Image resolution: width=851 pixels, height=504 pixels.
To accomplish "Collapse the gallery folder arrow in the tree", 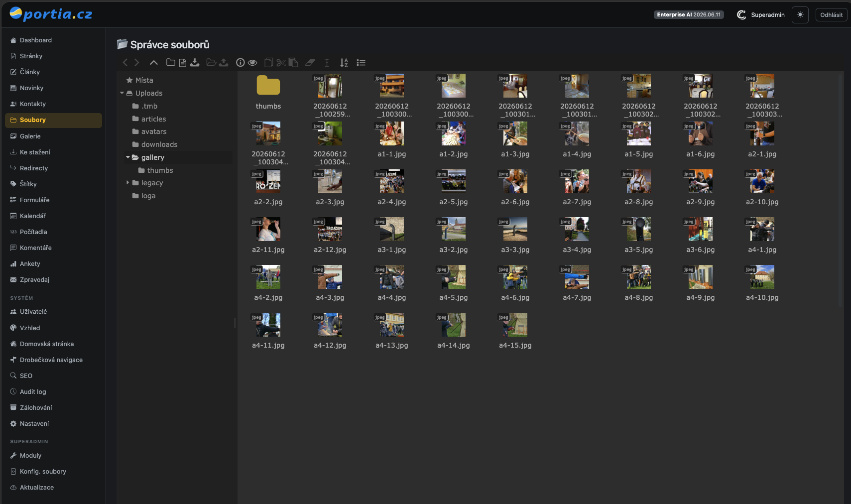I will click(128, 157).
